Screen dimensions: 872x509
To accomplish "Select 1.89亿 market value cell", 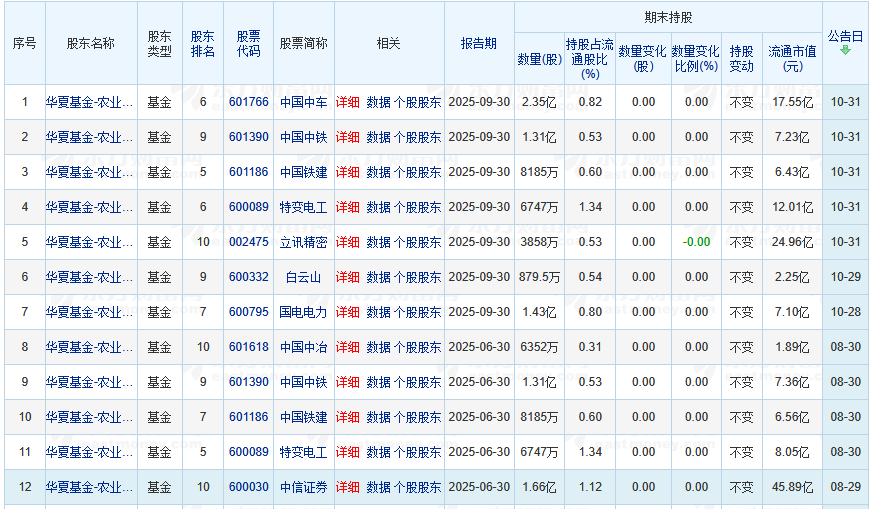I will tap(792, 347).
